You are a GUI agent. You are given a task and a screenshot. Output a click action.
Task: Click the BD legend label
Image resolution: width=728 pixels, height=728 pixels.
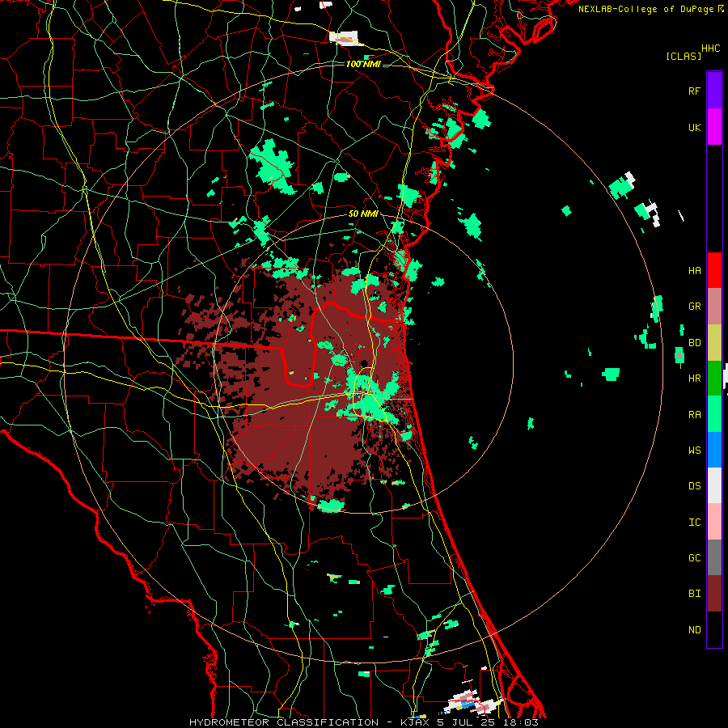(x=694, y=343)
